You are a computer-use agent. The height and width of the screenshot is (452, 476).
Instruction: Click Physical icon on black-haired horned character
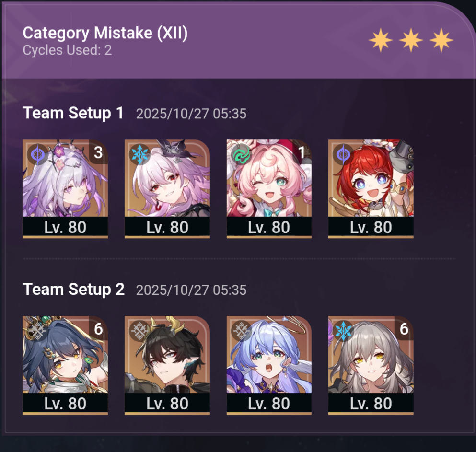pyautogui.click(x=139, y=331)
